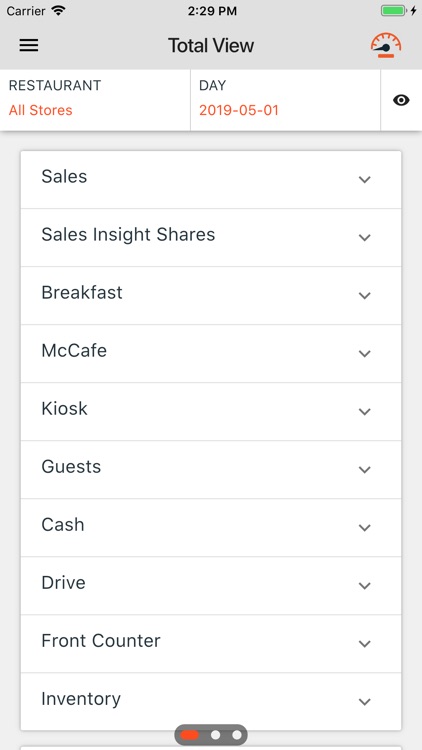Click the Guests chevron arrow
The image size is (422, 750).
coord(365,470)
